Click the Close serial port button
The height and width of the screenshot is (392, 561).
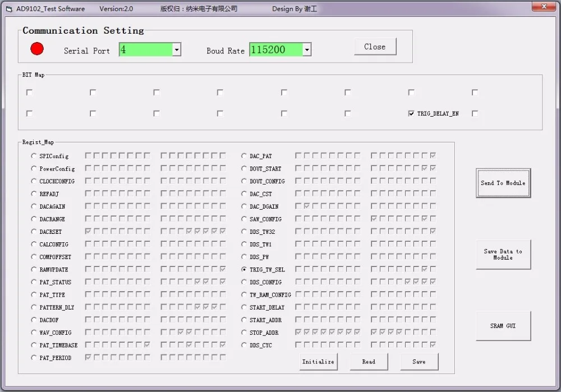[x=375, y=47]
